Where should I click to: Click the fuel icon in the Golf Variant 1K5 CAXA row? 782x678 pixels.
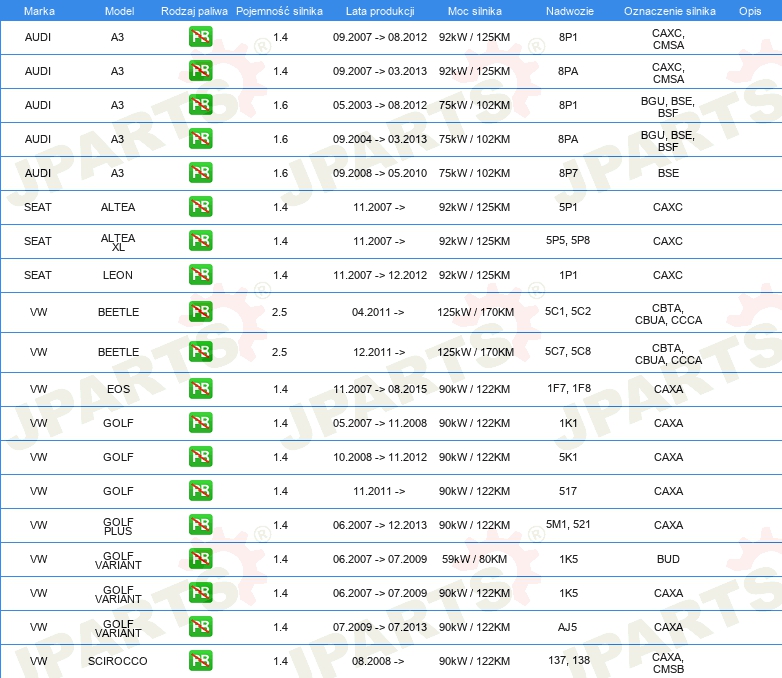[200, 592]
